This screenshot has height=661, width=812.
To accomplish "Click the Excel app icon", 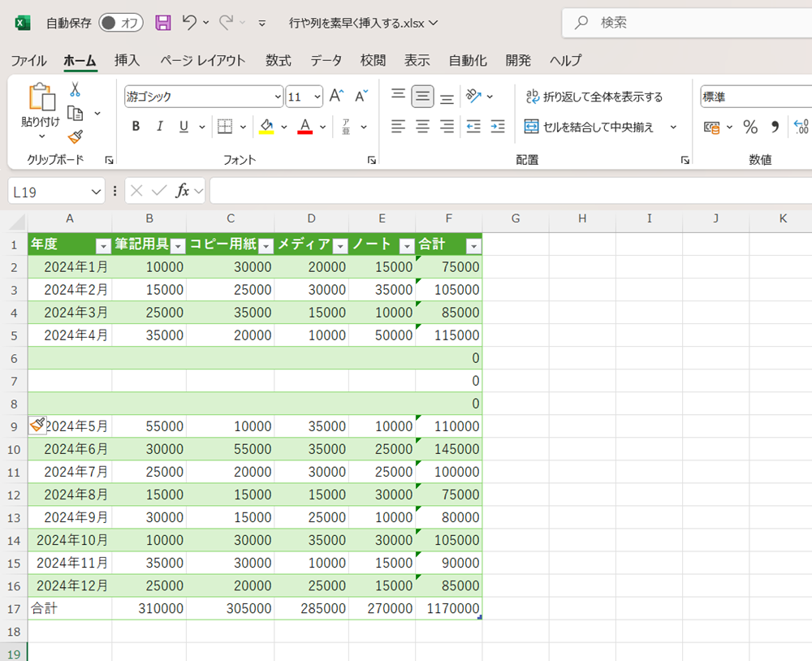I will tap(22, 23).
